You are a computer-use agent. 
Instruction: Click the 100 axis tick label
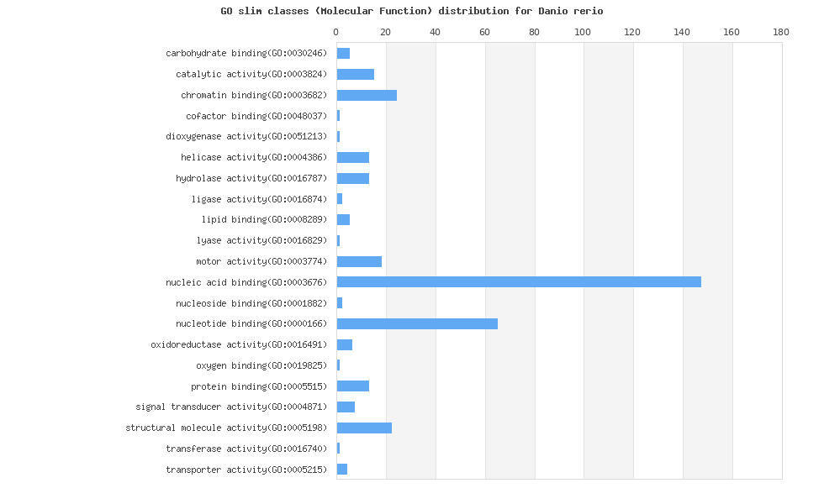[x=583, y=32]
